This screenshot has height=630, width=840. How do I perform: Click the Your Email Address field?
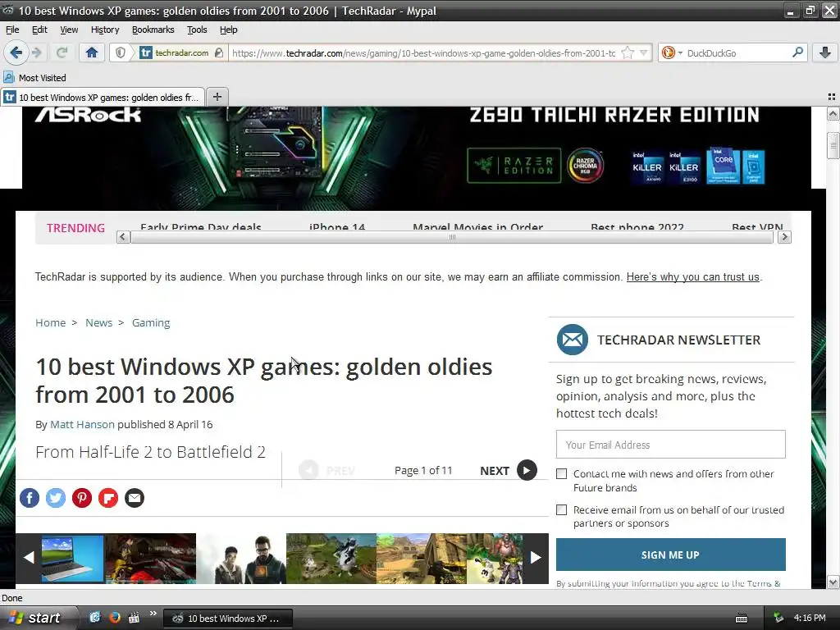(671, 444)
